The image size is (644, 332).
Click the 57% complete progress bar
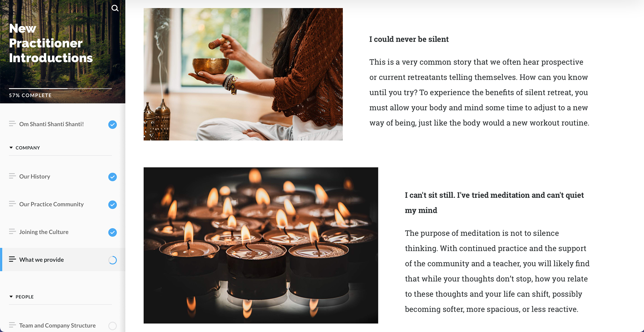point(60,89)
